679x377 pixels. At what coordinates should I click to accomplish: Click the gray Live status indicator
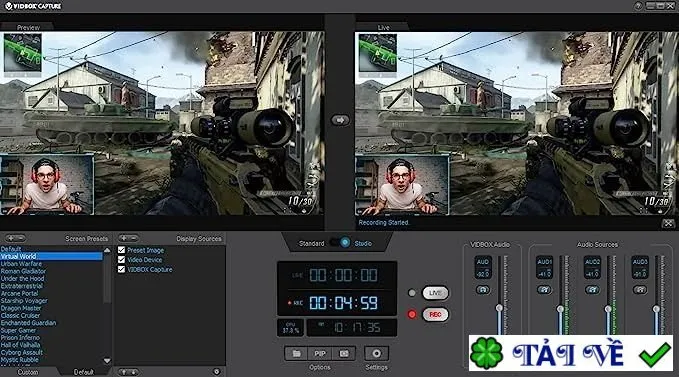[x=412, y=293]
